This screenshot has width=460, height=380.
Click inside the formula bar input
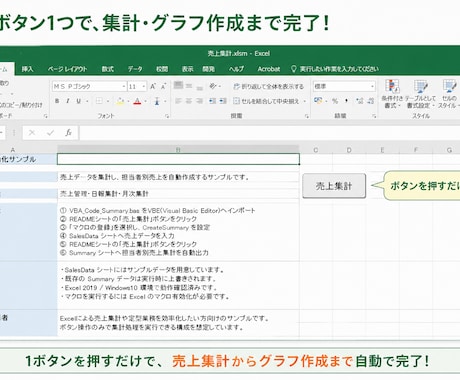coord(270,133)
